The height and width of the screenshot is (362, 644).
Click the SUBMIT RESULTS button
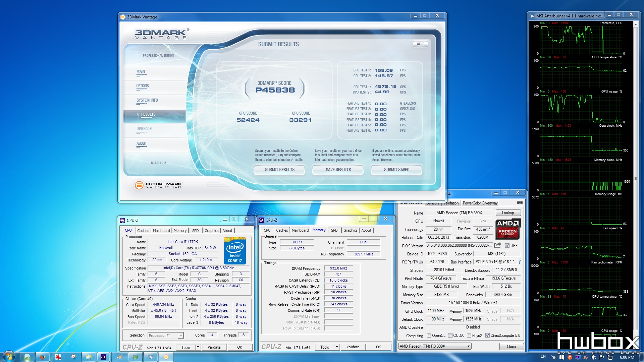[279, 170]
